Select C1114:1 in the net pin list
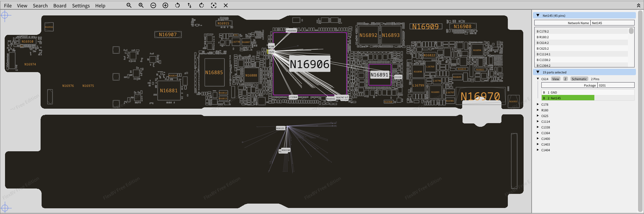Screen dimensions: 644x214 pos(543,54)
